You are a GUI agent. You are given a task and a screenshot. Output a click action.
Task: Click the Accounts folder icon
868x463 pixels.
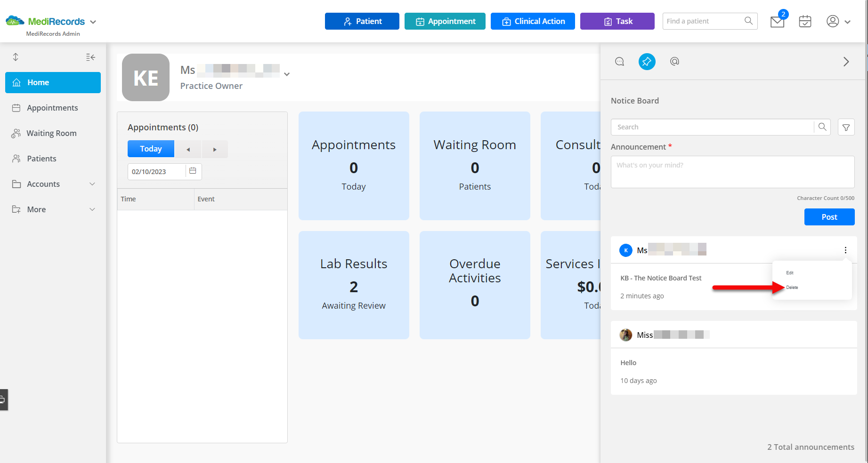(x=16, y=184)
